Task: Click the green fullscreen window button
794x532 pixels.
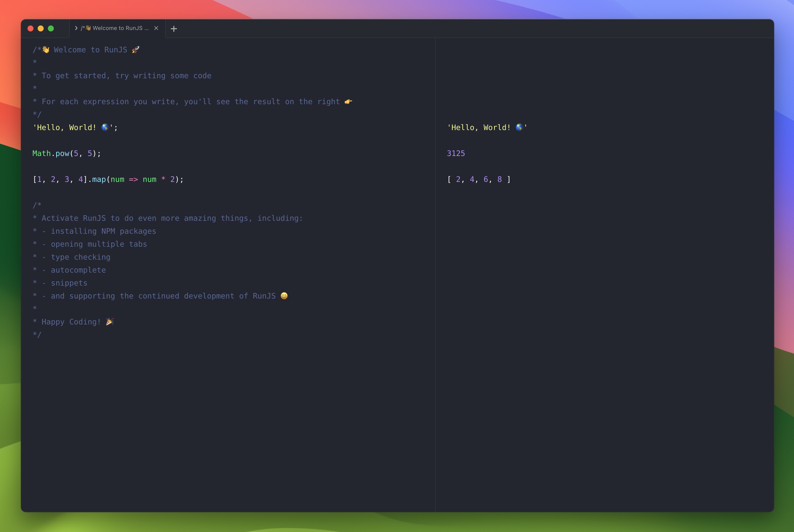Action: [x=51, y=28]
